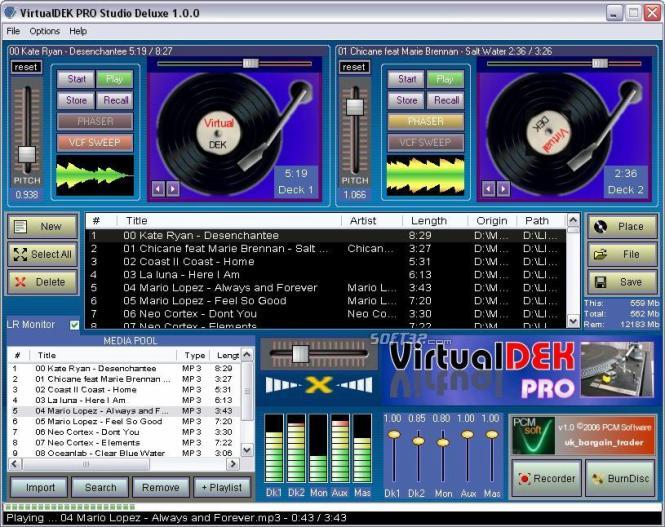Toggle VCF SWEEP effect on Deck 1
This screenshot has height=527, width=665.
tap(95, 142)
